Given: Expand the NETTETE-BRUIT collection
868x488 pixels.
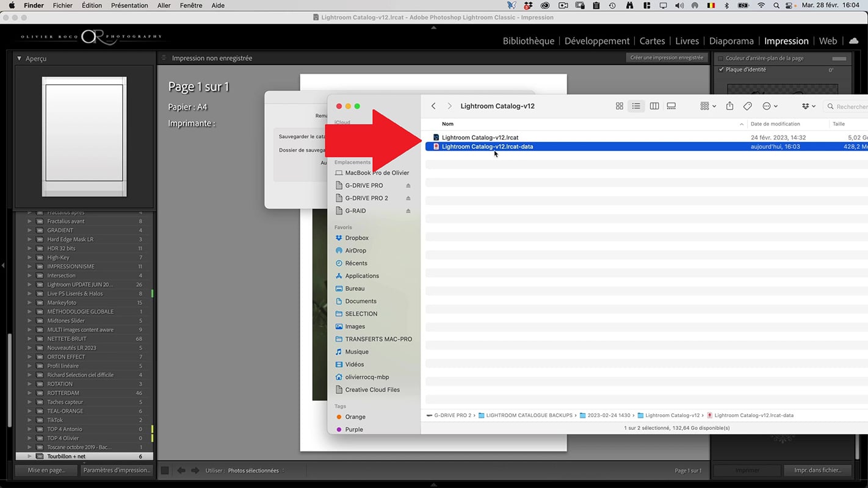Looking at the screenshot, I should coord(29,339).
